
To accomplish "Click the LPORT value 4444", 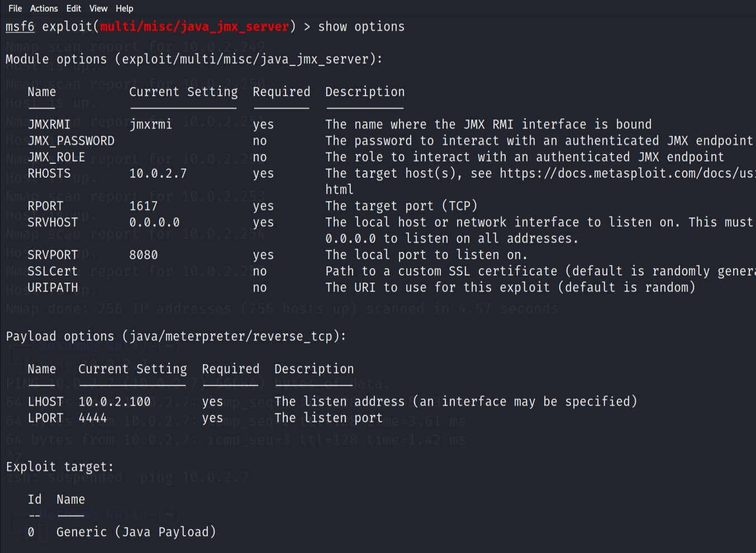I will 93,418.
